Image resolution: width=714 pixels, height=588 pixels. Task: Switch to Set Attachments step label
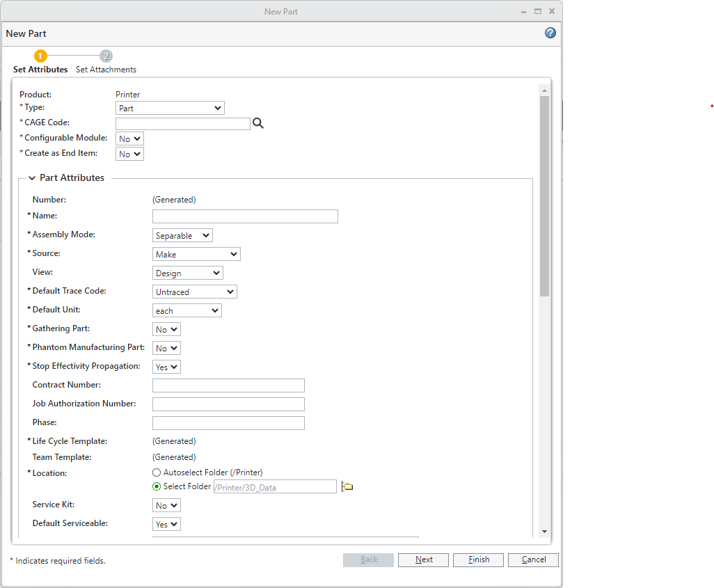[106, 70]
